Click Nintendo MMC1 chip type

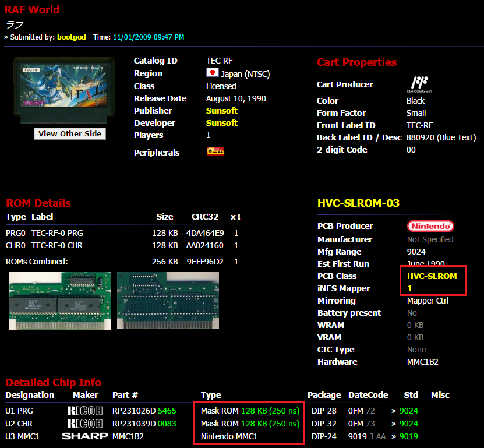(229, 436)
